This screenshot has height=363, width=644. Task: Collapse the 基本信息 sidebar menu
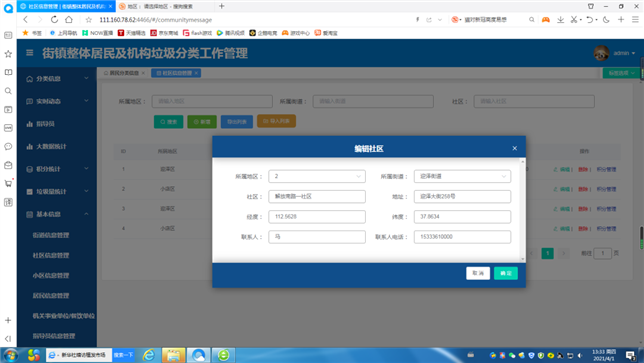point(57,214)
